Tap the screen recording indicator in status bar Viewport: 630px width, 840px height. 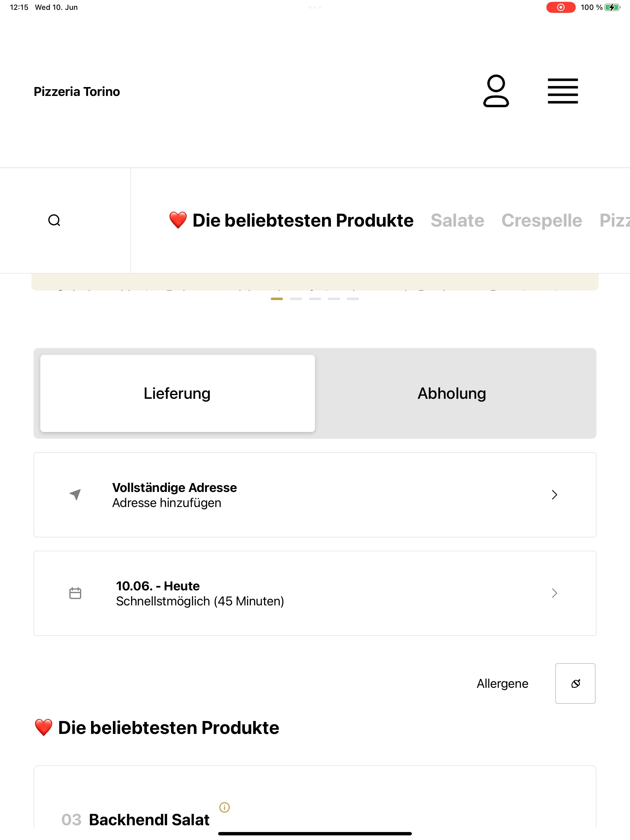click(561, 7)
